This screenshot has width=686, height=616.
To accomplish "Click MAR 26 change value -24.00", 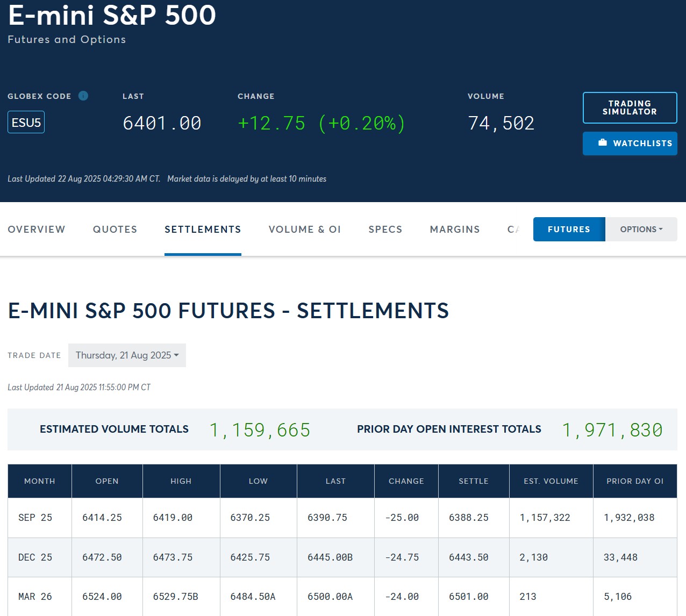I will tap(402, 597).
